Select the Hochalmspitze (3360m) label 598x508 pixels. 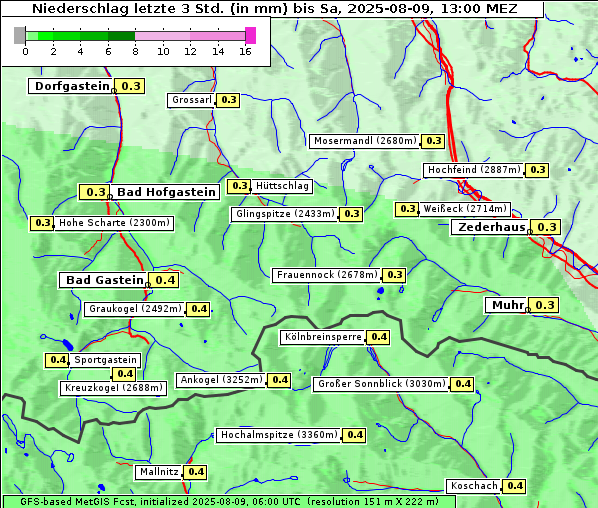(x=279, y=435)
